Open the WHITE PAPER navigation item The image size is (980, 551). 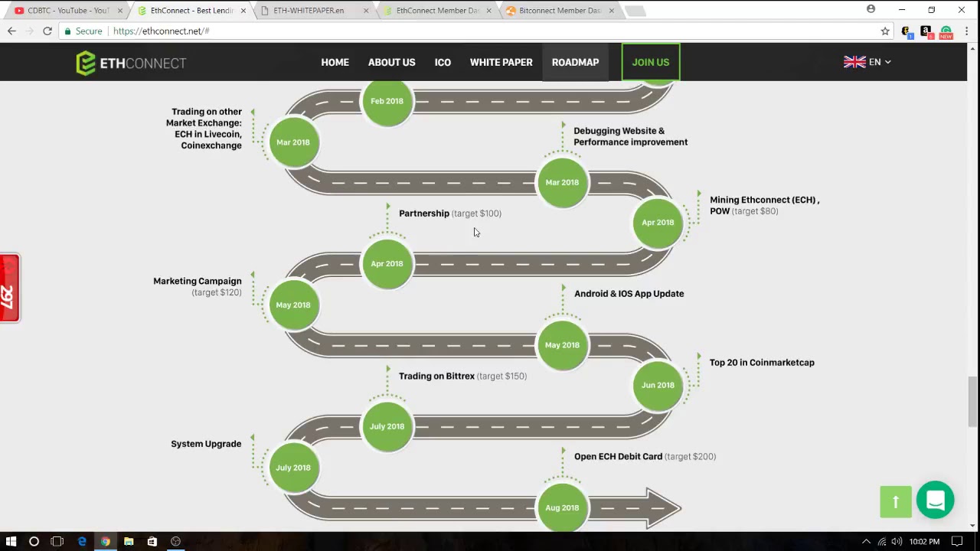[501, 62]
